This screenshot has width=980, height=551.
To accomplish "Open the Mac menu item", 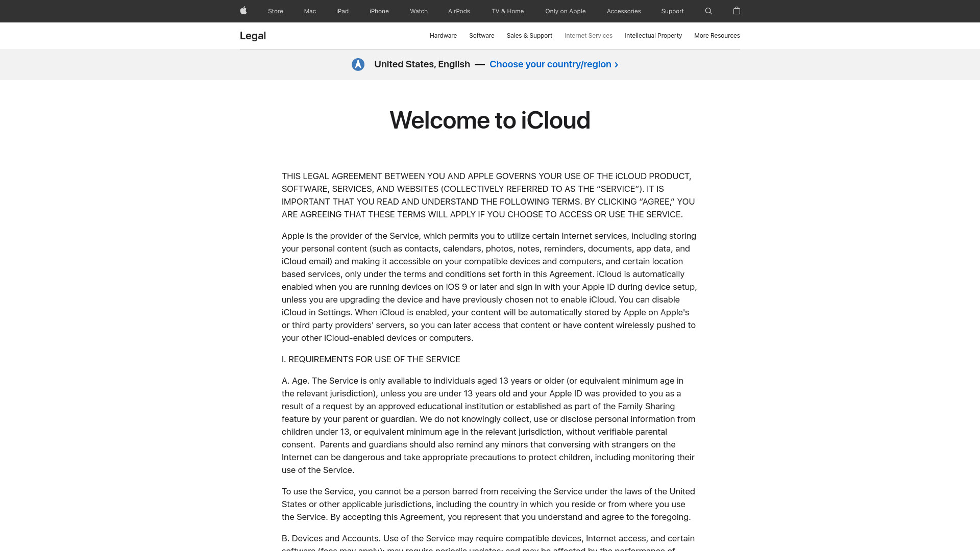I will 310,11.
